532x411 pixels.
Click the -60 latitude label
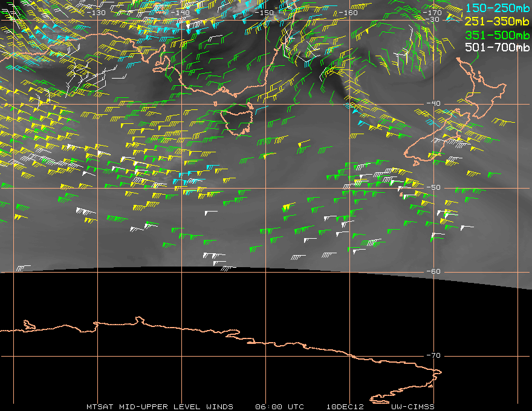[433, 271]
